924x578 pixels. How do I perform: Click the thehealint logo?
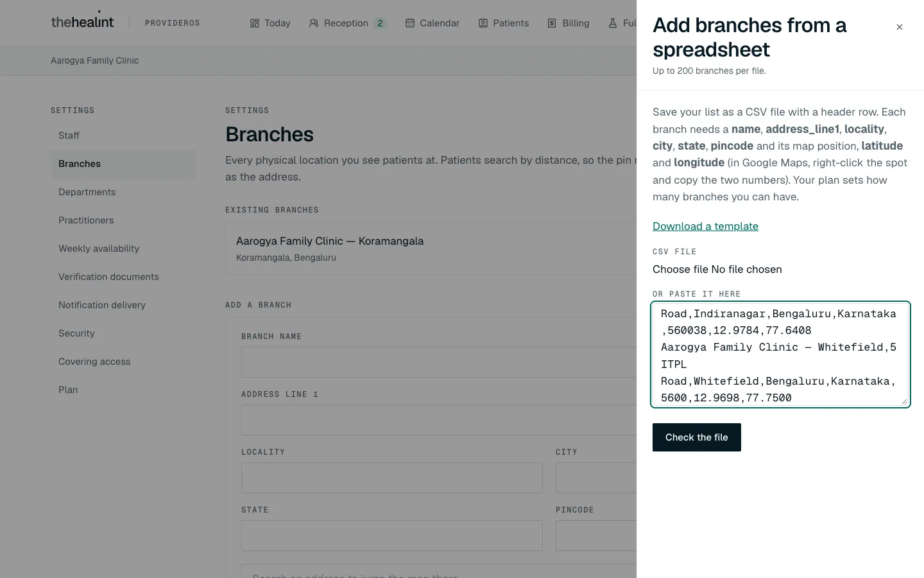click(x=82, y=22)
